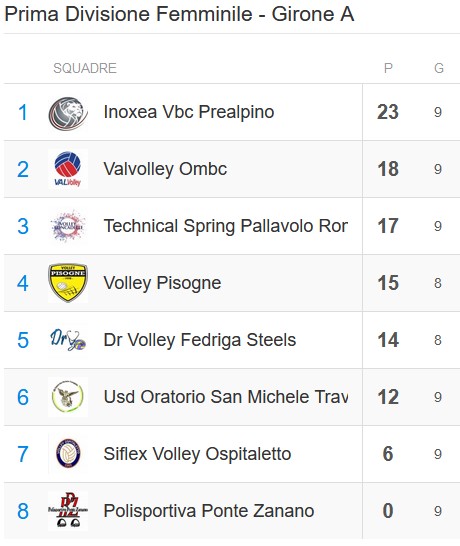Viewport: 460px width, 546px height.
Task: Click rank number 3 in standings
Action: (x=23, y=226)
